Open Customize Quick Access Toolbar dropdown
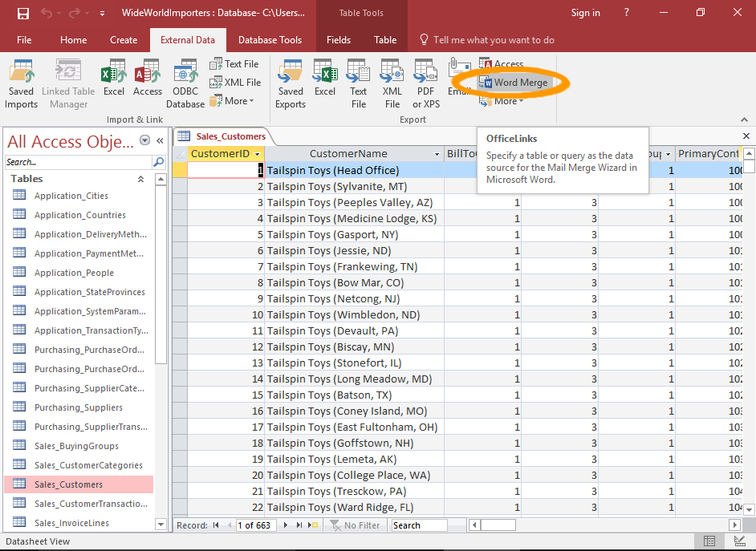The width and height of the screenshot is (756, 551). pyautogui.click(x=102, y=14)
